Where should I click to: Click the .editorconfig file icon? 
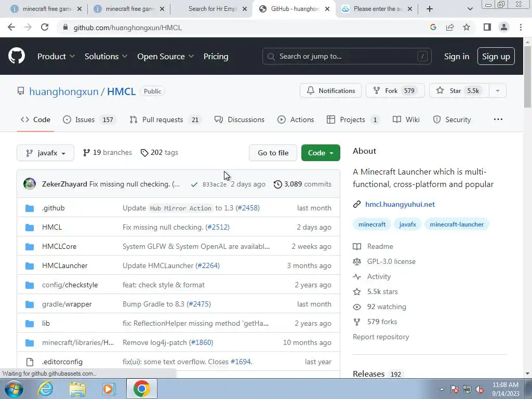click(30, 362)
